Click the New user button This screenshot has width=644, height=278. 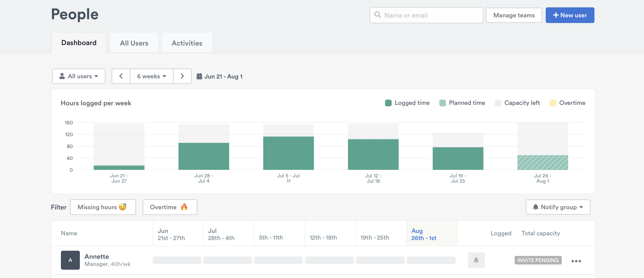coord(570,15)
